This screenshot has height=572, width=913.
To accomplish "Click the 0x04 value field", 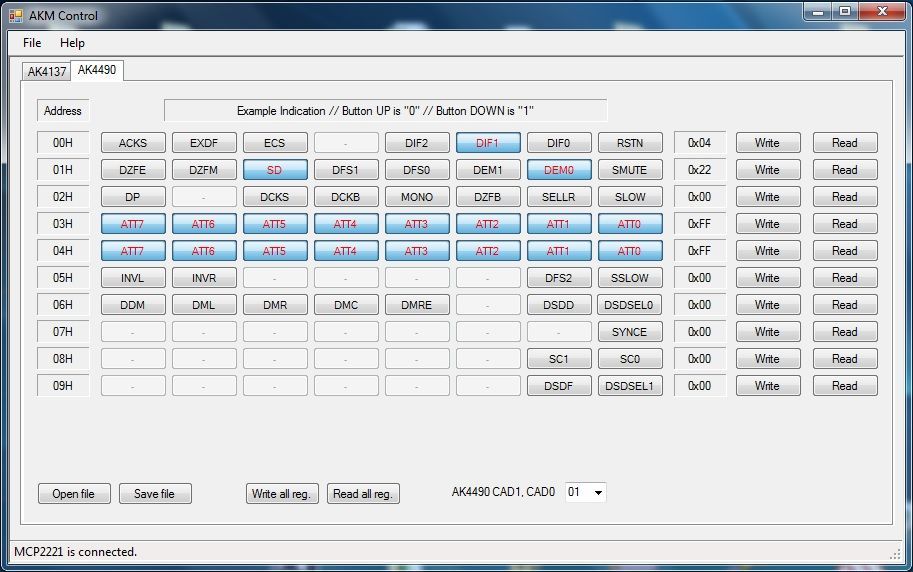I will [700, 143].
